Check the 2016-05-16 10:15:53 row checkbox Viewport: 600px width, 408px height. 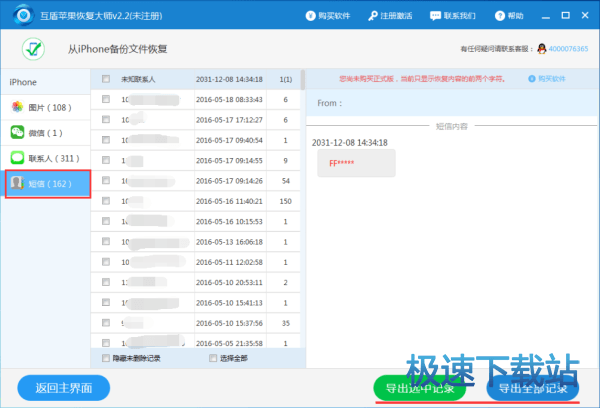(106, 221)
